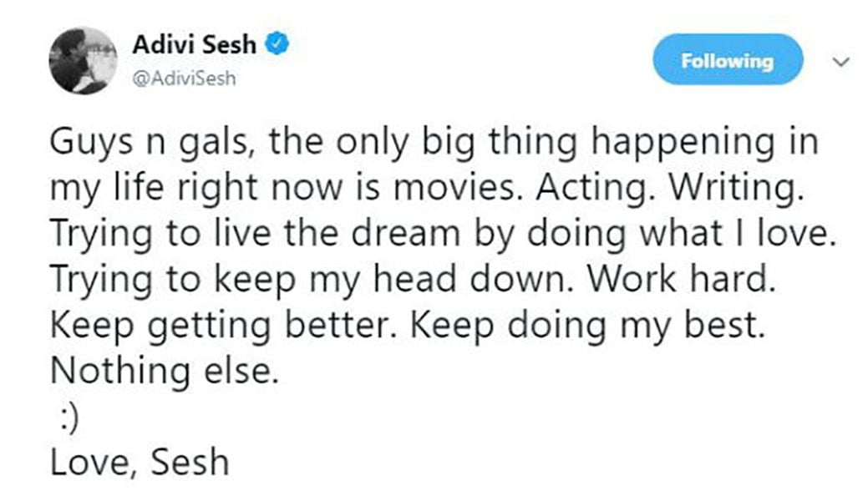Click the @AdiviSesh handle

184,79
